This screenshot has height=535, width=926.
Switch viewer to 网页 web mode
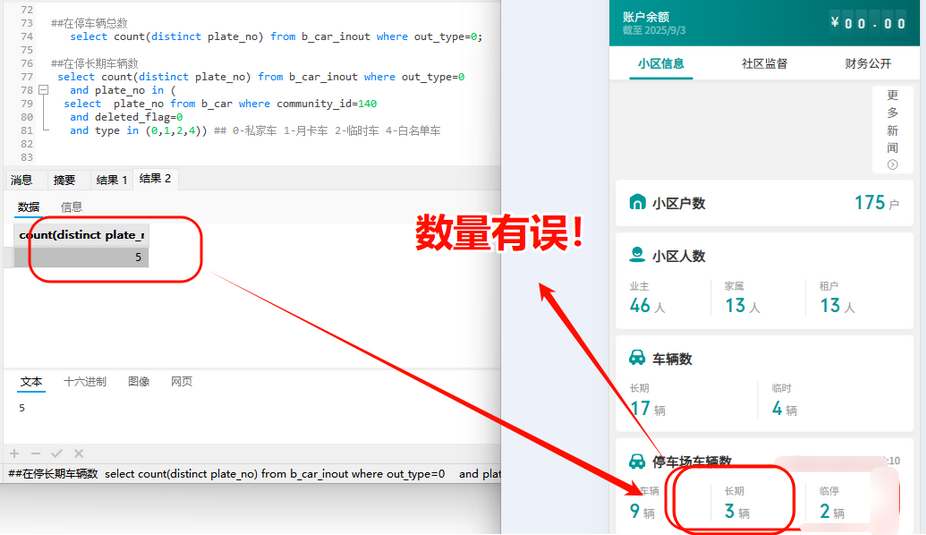pyautogui.click(x=181, y=382)
